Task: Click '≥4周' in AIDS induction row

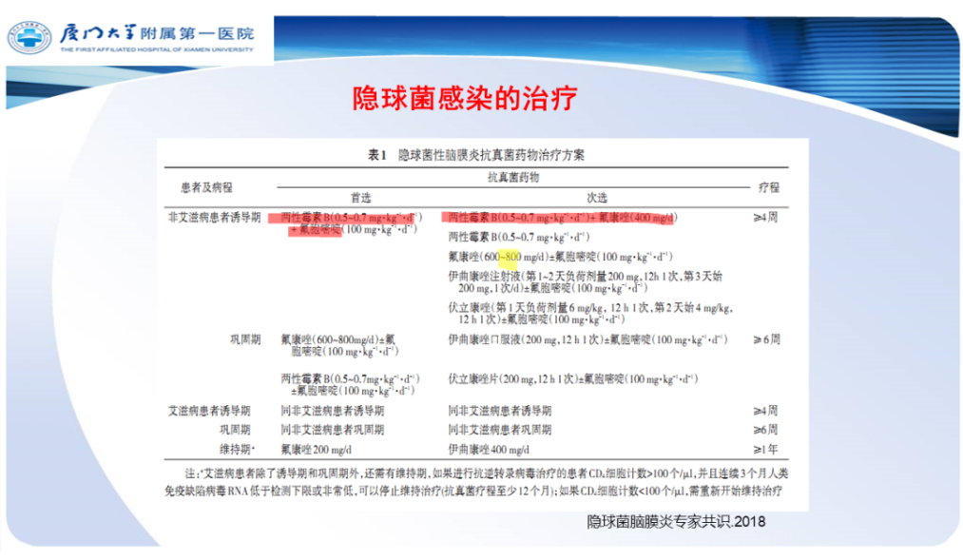Action: 766,411
